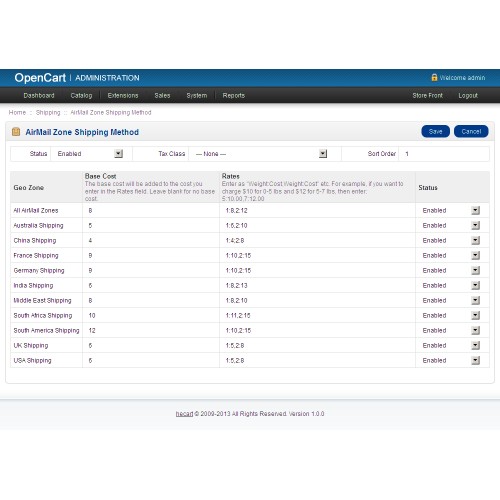Edit rates field for All AirMail Zones

317,210
